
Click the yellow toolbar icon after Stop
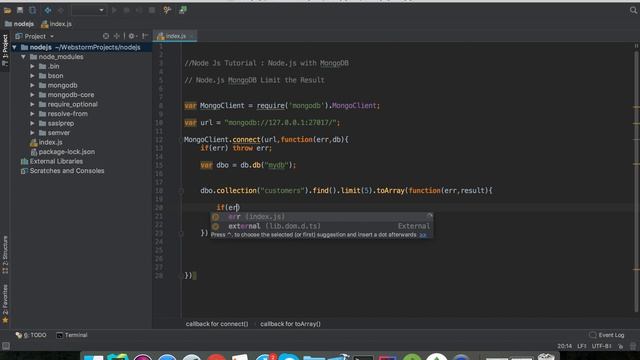167,10
